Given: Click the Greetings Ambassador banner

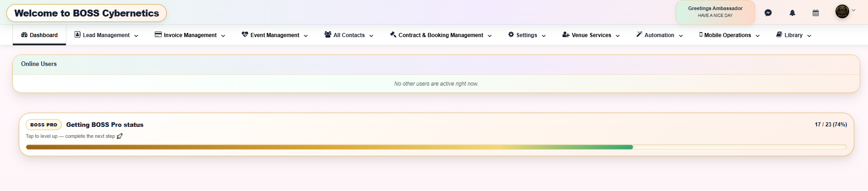Looking at the screenshot, I should (x=715, y=12).
